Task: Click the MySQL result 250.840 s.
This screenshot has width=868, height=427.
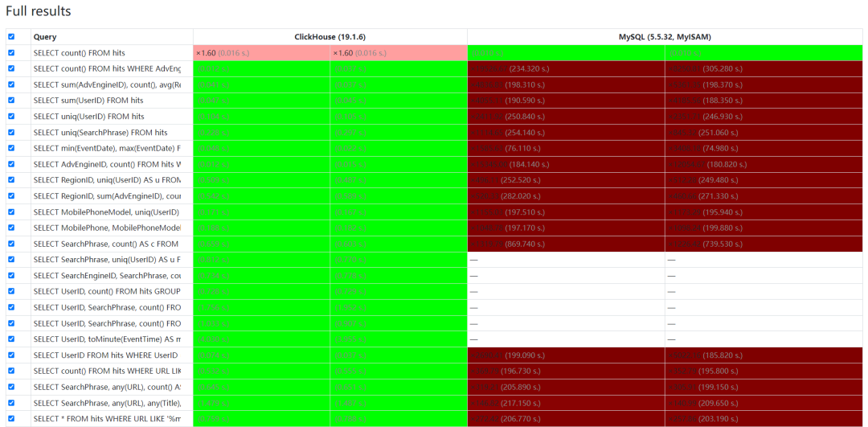Action: tap(567, 117)
